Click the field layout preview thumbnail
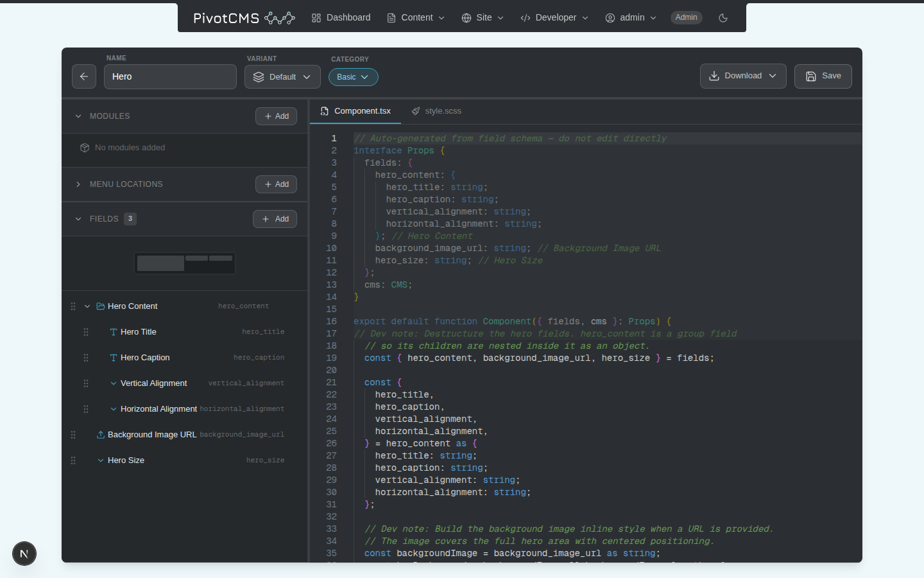Viewport: 924px width, 578px height. point(185,263)
